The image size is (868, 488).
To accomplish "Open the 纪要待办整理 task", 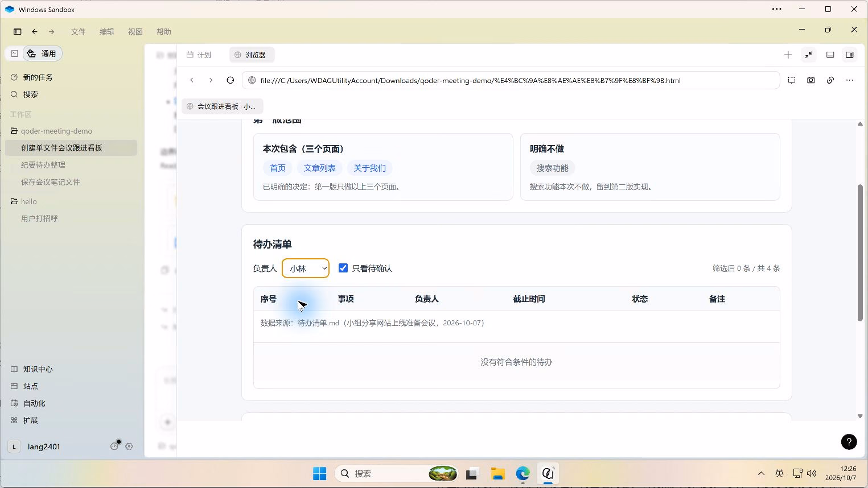I will 43,165.
